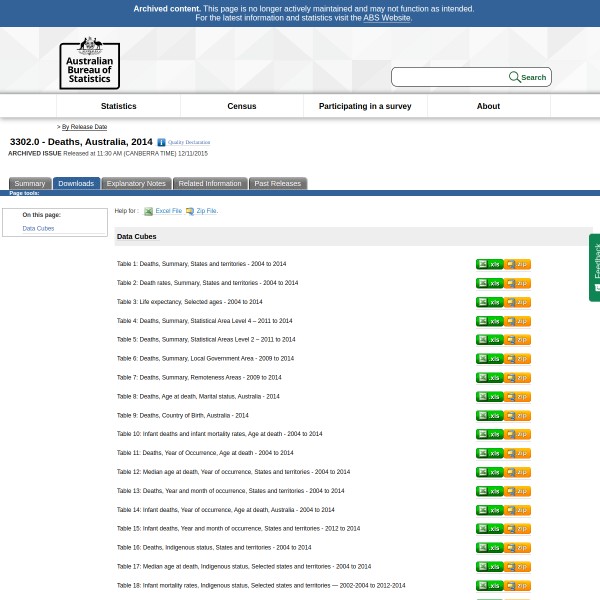The image size is (600, 600).
Task: Open Excel File help link
Action: pos(168,211)
